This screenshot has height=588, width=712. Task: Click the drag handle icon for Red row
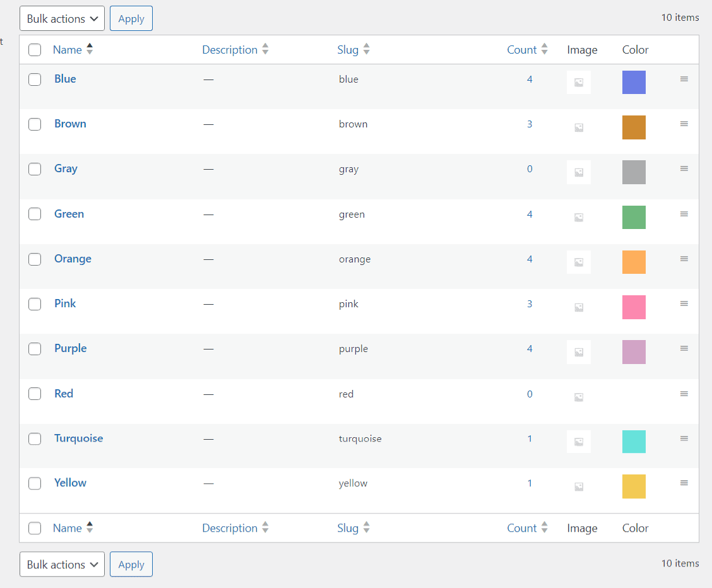coord(684,394)
